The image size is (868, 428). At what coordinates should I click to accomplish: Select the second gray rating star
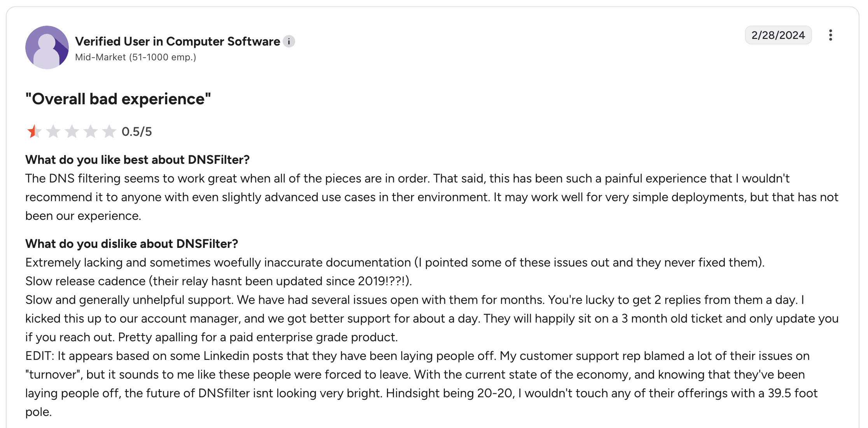(53, 132)
